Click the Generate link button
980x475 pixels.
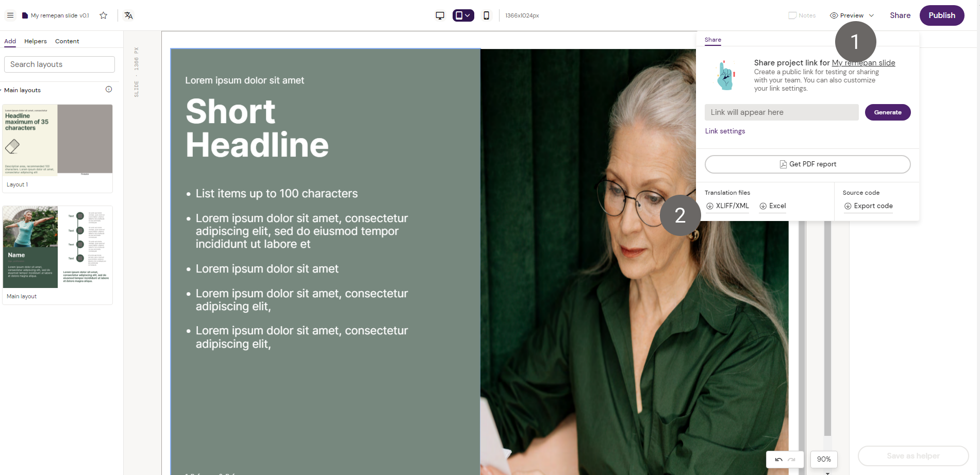click(x=888, y=112)
